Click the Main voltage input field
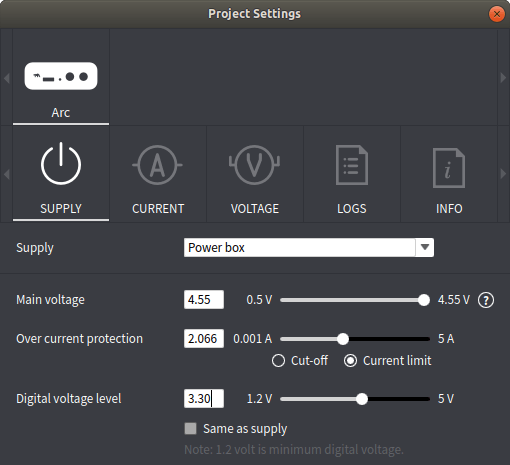Image resolution: width=510 pixels, height=465 pixels. 204,300
